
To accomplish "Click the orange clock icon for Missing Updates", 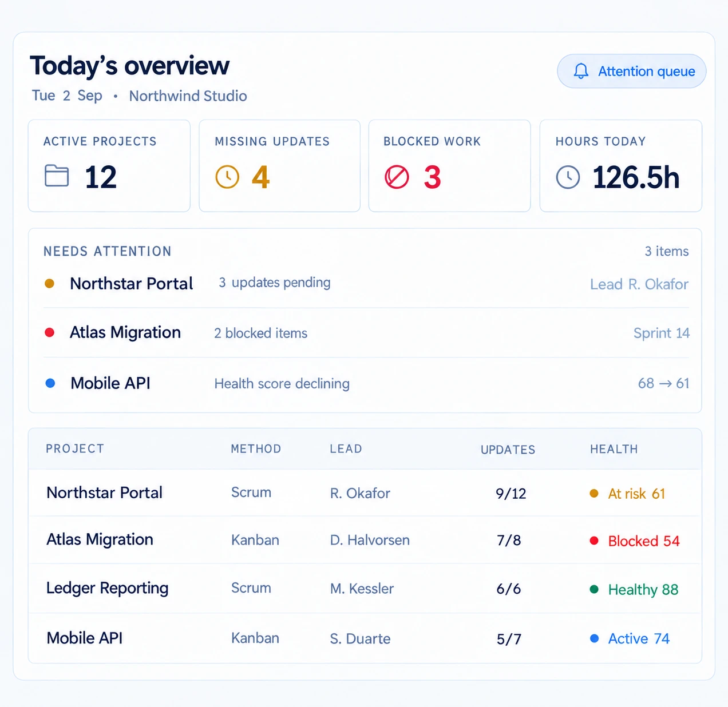I will pyautogui.click(x=227, y=177).
